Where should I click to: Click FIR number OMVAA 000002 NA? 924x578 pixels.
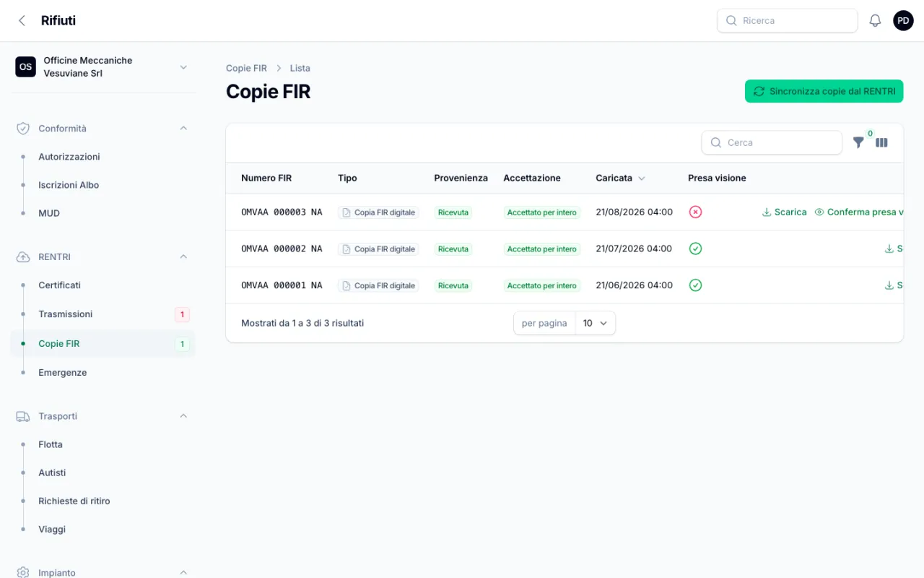282,249
